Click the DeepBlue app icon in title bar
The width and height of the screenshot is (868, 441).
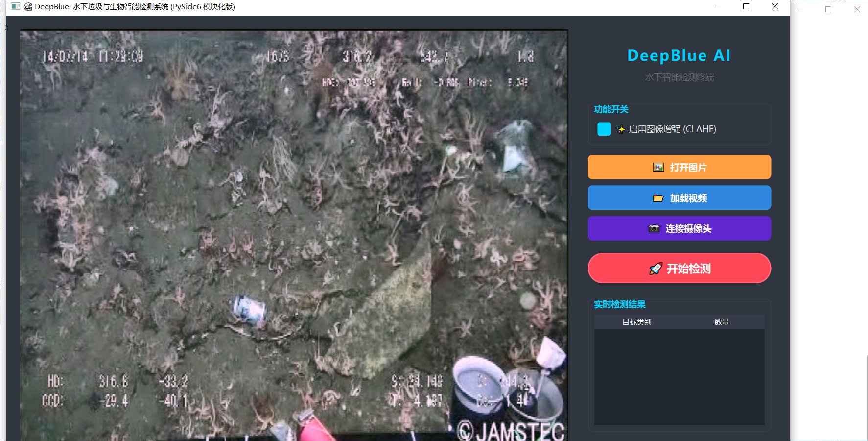point(28,7)
